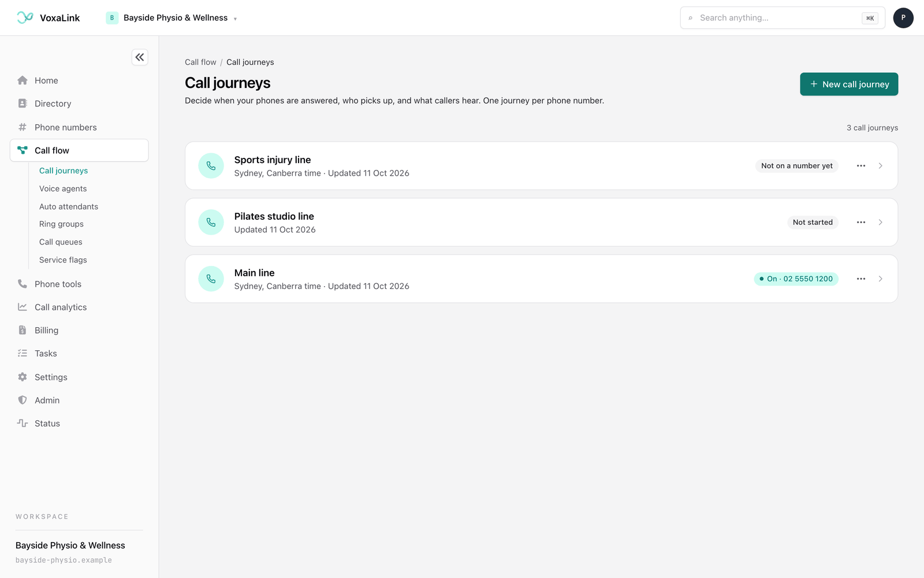Open Service flags
The image size is (924, 578).
click(63, 260)
